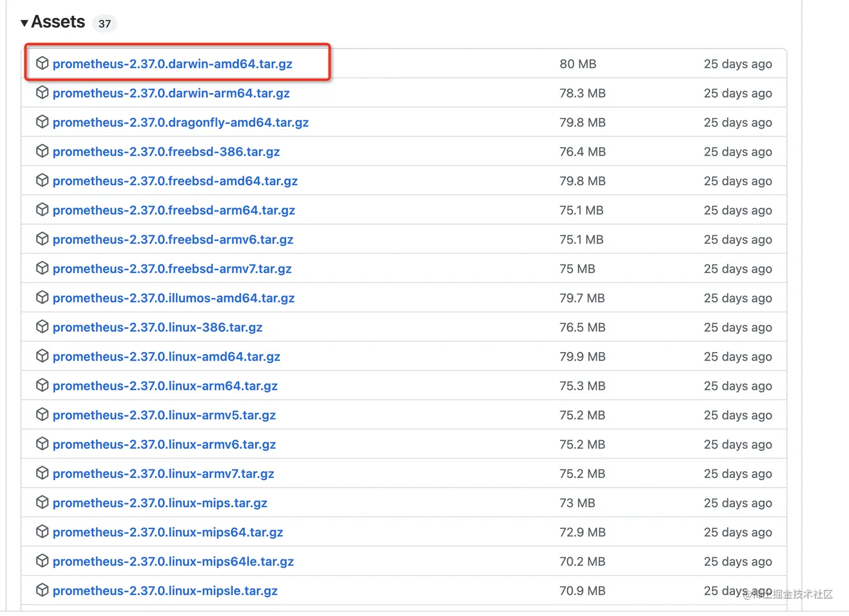Download prometheus-2.37.0.freebsd-armv6.tar.gz
The height and width of the screenshot is (616, 849).
point(173,239)
